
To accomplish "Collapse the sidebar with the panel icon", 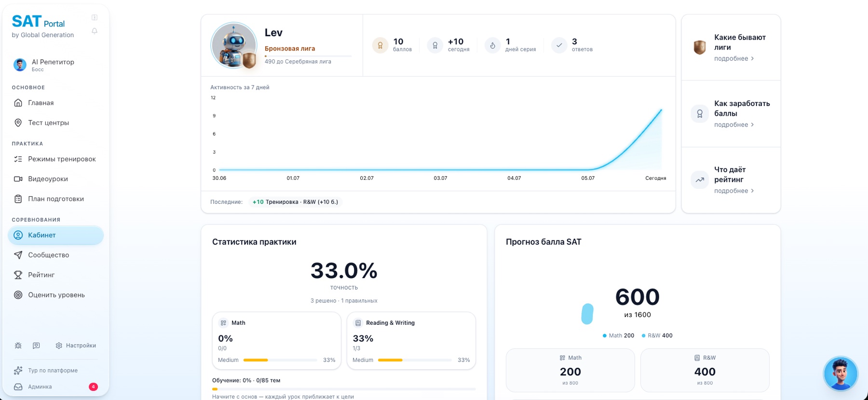I will [95, 17].
